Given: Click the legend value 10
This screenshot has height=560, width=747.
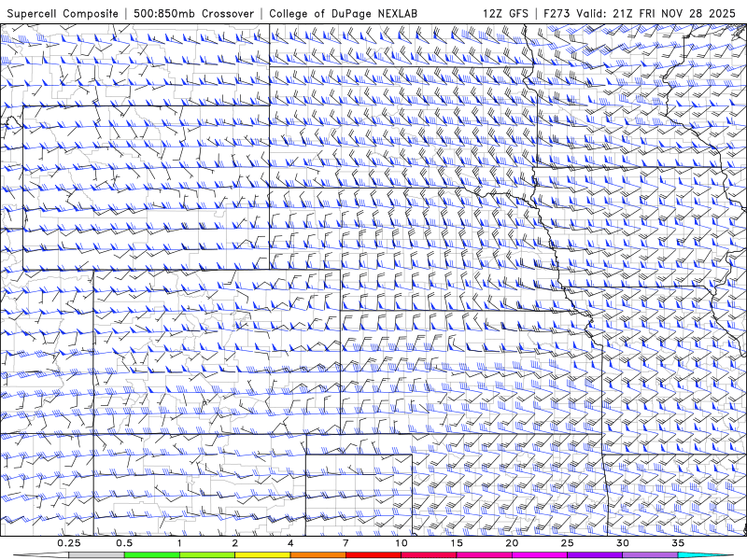Looking at the screenshot, I should [402, 543].
